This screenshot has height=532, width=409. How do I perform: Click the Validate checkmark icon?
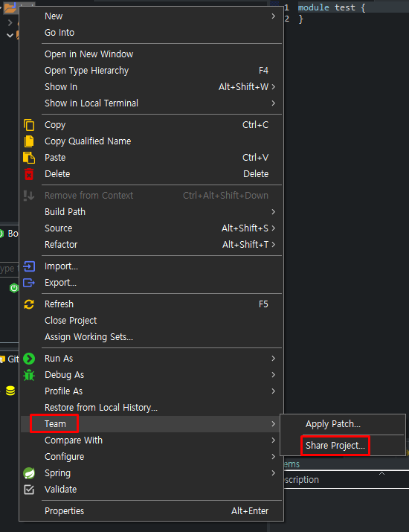coord(29,490)
